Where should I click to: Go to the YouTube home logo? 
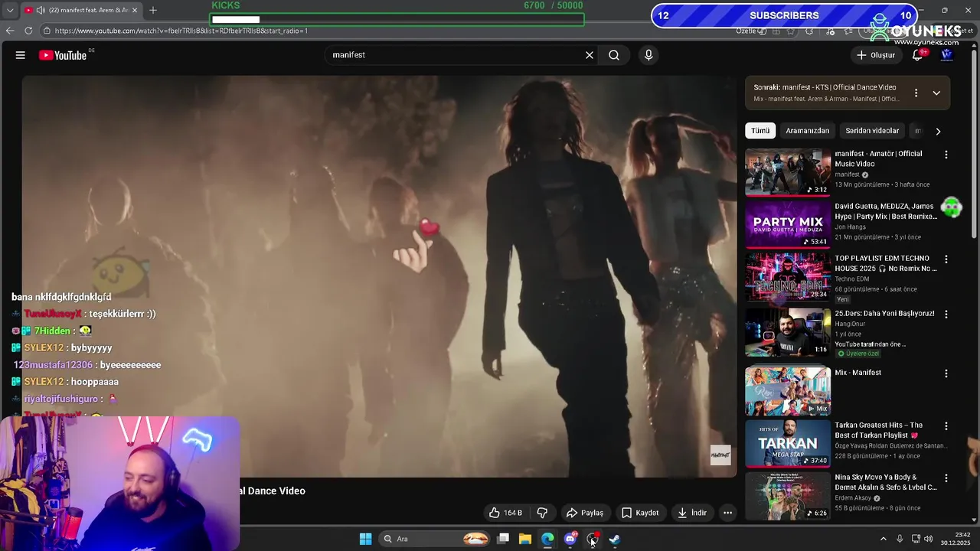point(63,55)
